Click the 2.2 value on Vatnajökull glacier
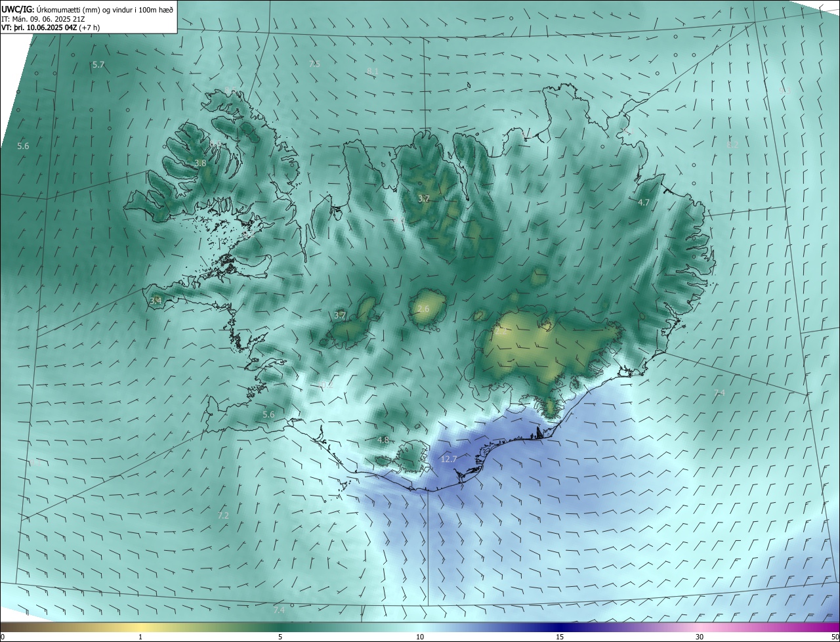Viewport: 840px width, 642px height. click(500, 332)
